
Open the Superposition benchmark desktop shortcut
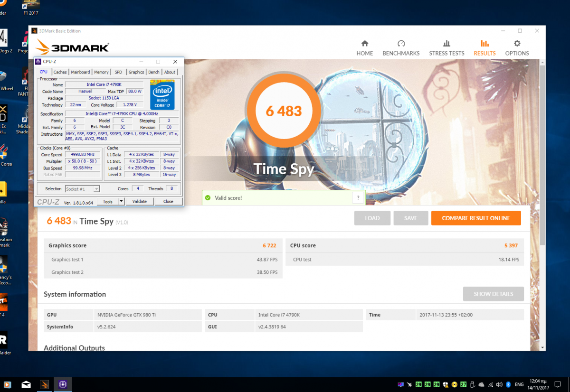5,233
